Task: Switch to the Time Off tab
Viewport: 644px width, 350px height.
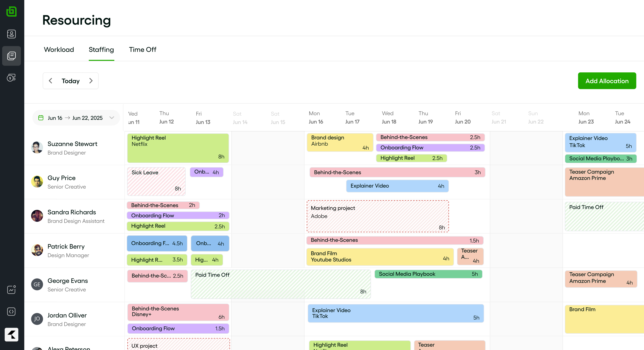Action: (142, 50)
